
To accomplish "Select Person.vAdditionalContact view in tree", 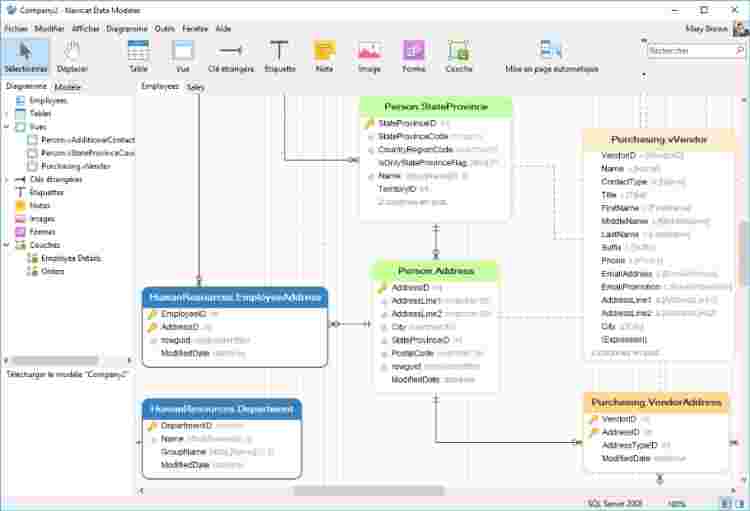I will 88,140.
